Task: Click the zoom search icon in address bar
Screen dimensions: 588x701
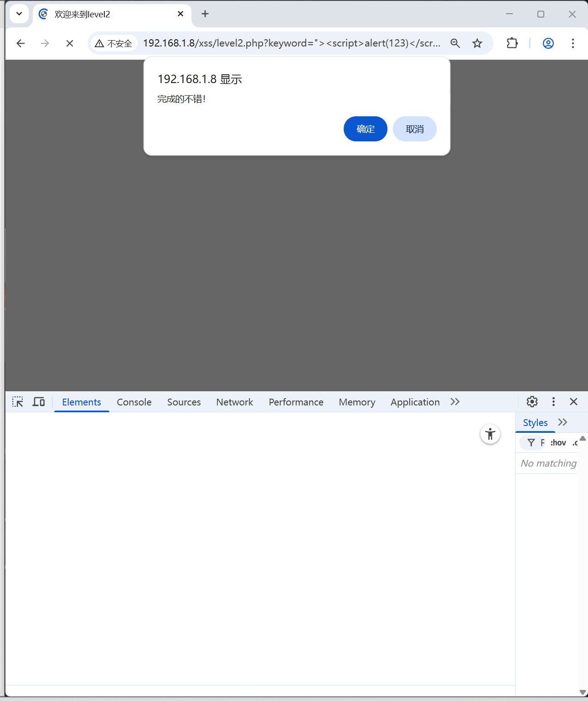Action: [x=455, y=43]
